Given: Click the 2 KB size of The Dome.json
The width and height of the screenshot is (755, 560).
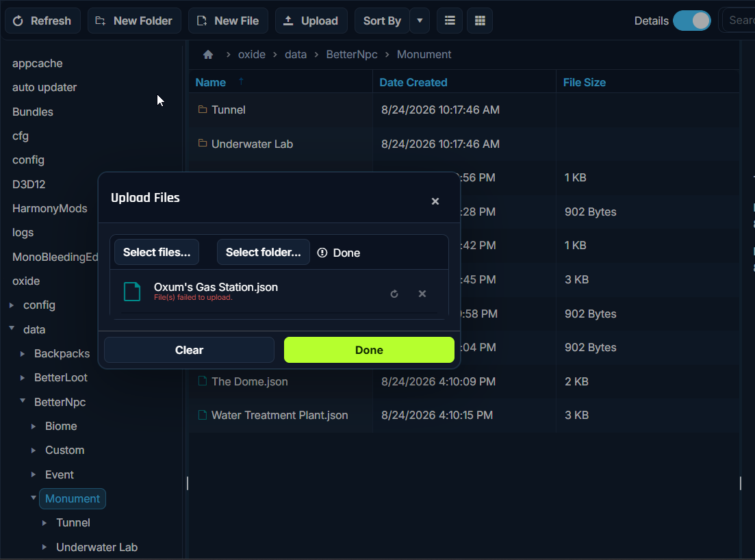Looking at the screenshot, I should pyautogui.click(x=576, y=381).
